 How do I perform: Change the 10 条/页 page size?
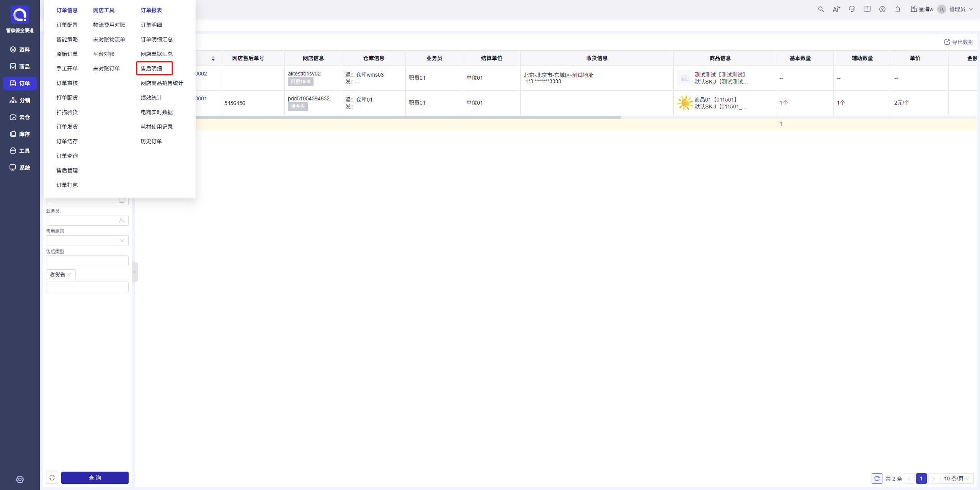[957, 479]
